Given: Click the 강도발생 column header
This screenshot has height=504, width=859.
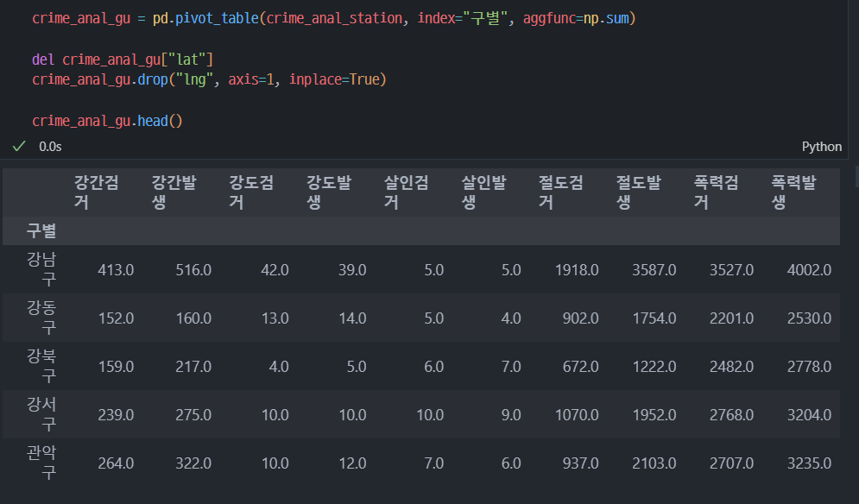Looking at the screenshot, I should pyautogui.click(x=329, y=192).
